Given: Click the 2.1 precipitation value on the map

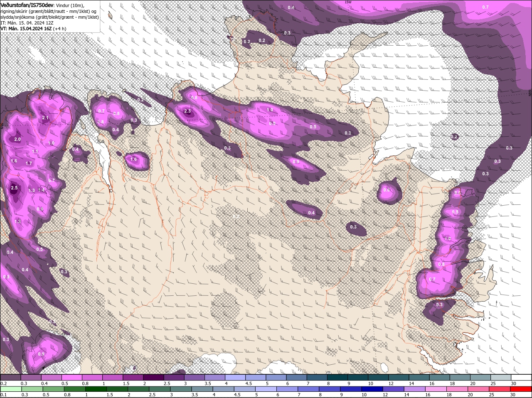Looking at the screenshot, I should point(46,118).
